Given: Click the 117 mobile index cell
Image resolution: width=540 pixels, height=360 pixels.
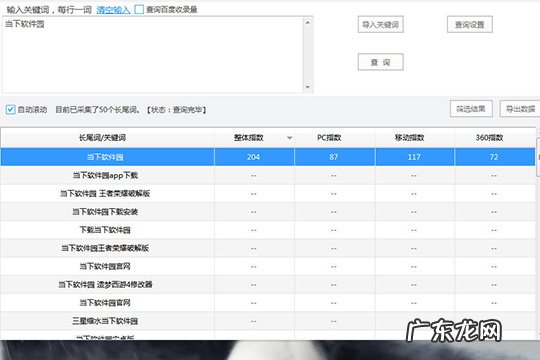Looking at the screenshot, I should click(415, 157).
